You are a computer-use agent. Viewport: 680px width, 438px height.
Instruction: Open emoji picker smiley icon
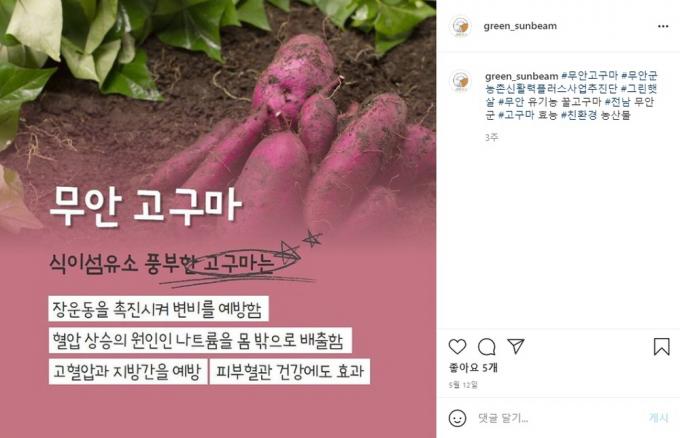pyautogui.click(x=457, y=418)
